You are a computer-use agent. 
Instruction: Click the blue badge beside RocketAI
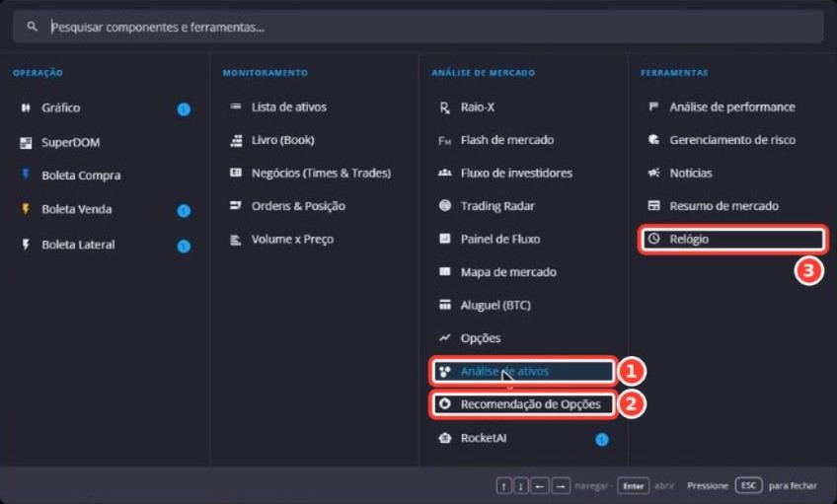point(602,440)
